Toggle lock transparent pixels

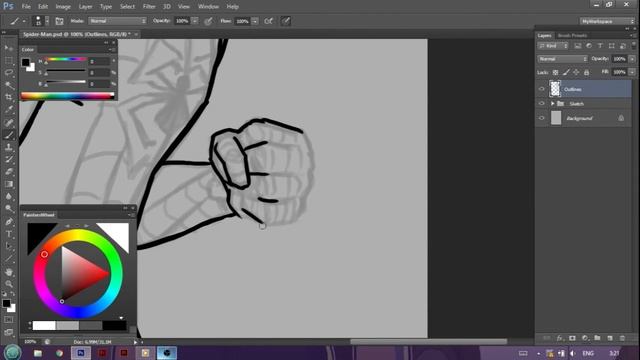tap(555, 72)
